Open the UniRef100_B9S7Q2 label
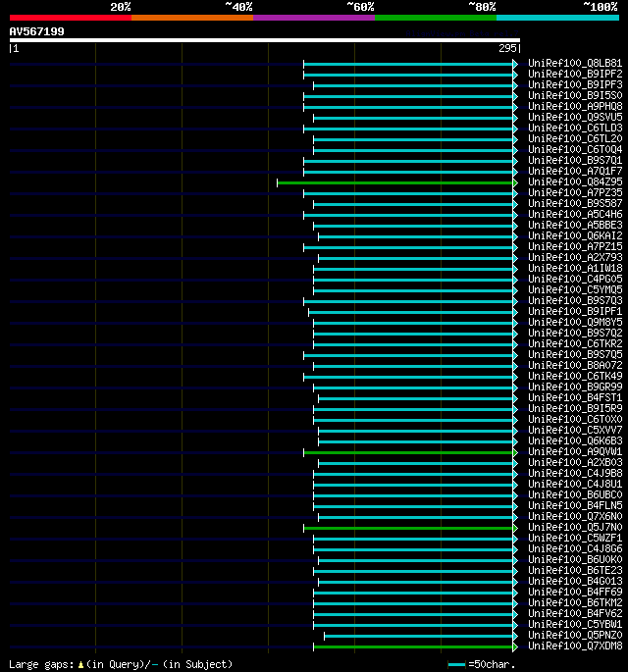This screenshot has width=628, height=672. coord(575,333)
